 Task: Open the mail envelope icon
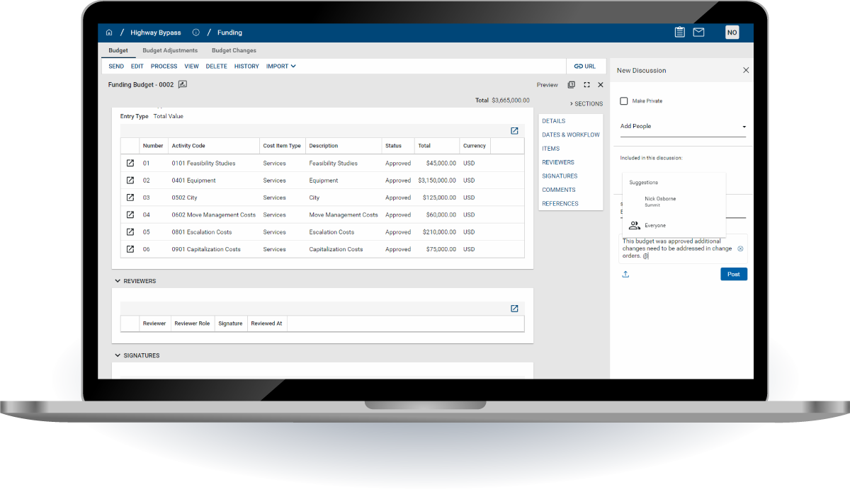(x=698, y=32)
